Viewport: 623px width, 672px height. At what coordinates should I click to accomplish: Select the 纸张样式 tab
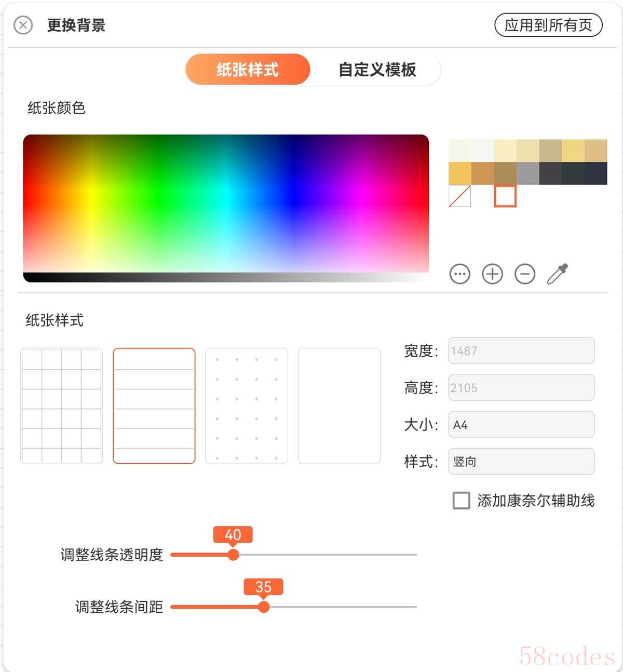[x=248, y=70]
